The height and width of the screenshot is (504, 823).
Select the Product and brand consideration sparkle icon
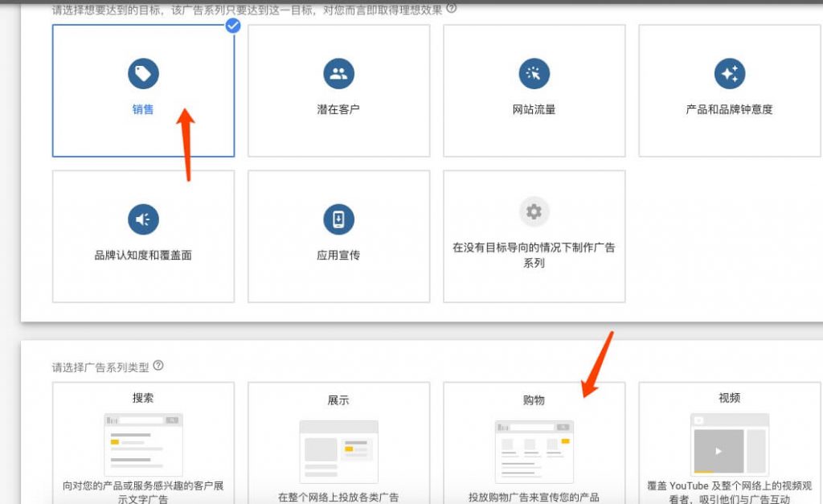pyautogui.click(x=729, y=74)
